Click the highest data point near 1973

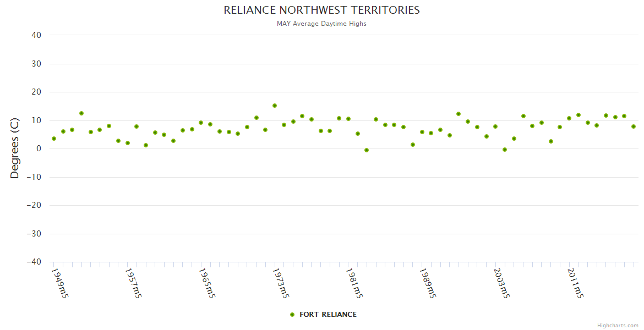point(274,106)
